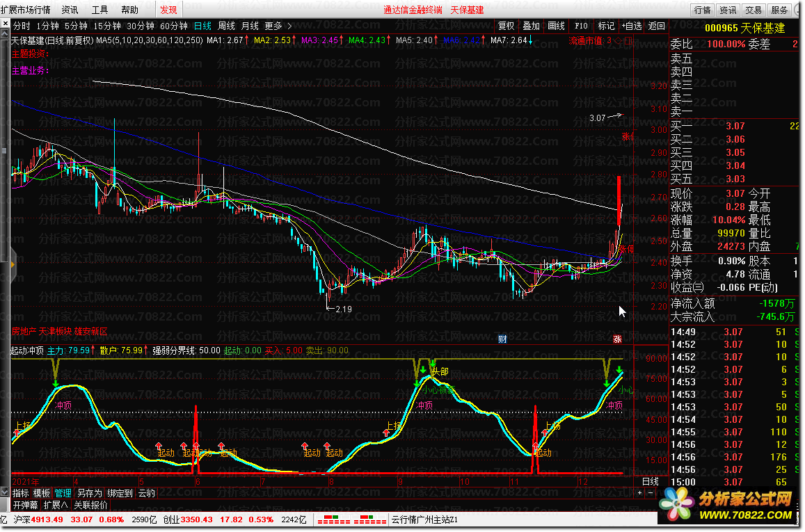Click the 云豹 button
805x532 pixels.
tap(146, 493)
